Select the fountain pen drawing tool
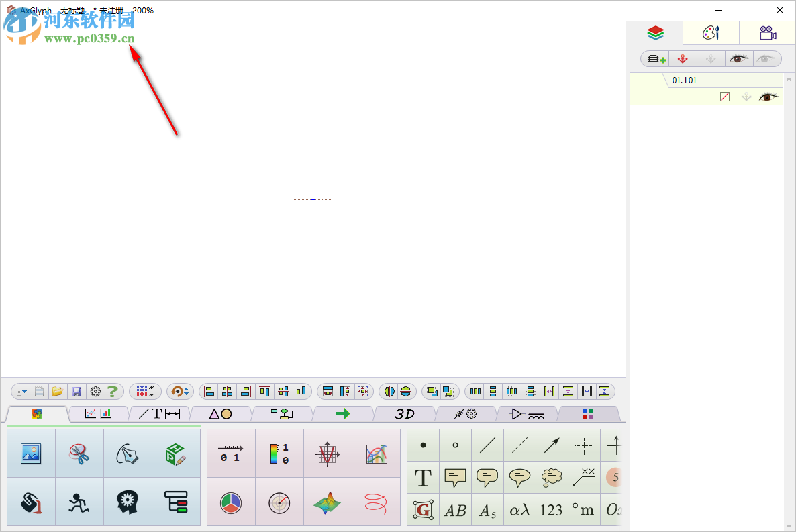 (x=128, y=454)
